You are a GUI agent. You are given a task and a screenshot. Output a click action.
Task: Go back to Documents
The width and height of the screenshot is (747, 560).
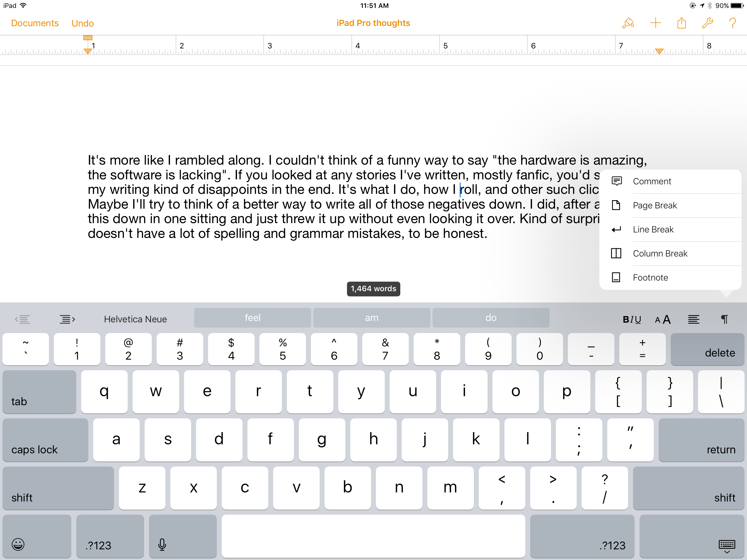click(x=35, y=23)
